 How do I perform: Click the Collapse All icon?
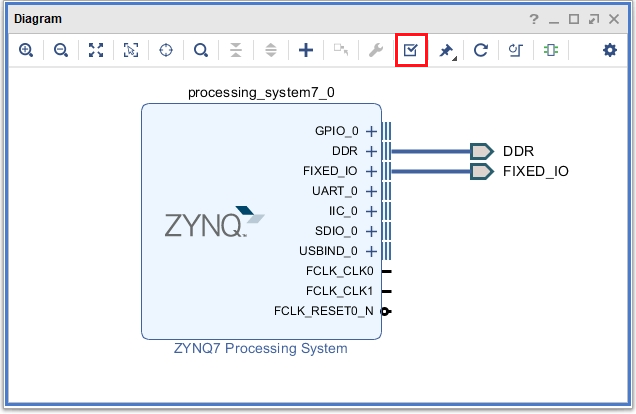click(x=236, y=50)
